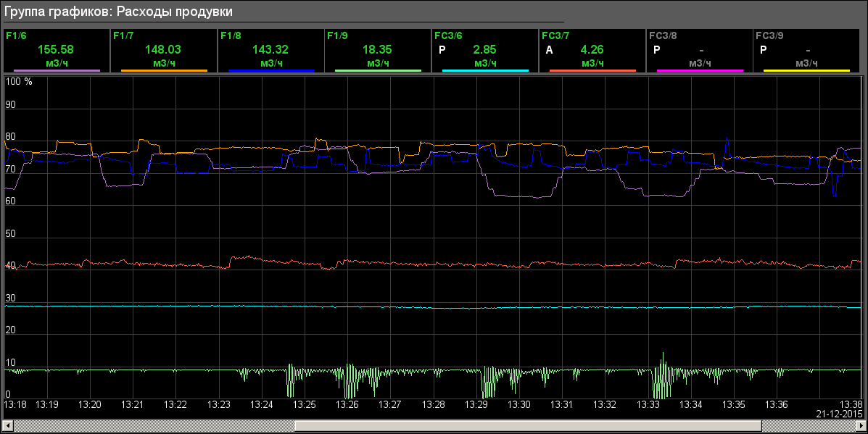Image resolution: width=868 pixels, height=434 pixels.
Task: Click the 13:36 time axis label
Action: click(776, 405)
